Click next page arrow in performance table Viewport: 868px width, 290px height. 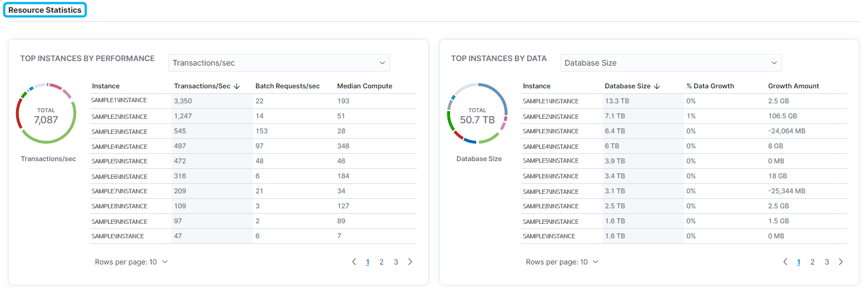[410, 262]
